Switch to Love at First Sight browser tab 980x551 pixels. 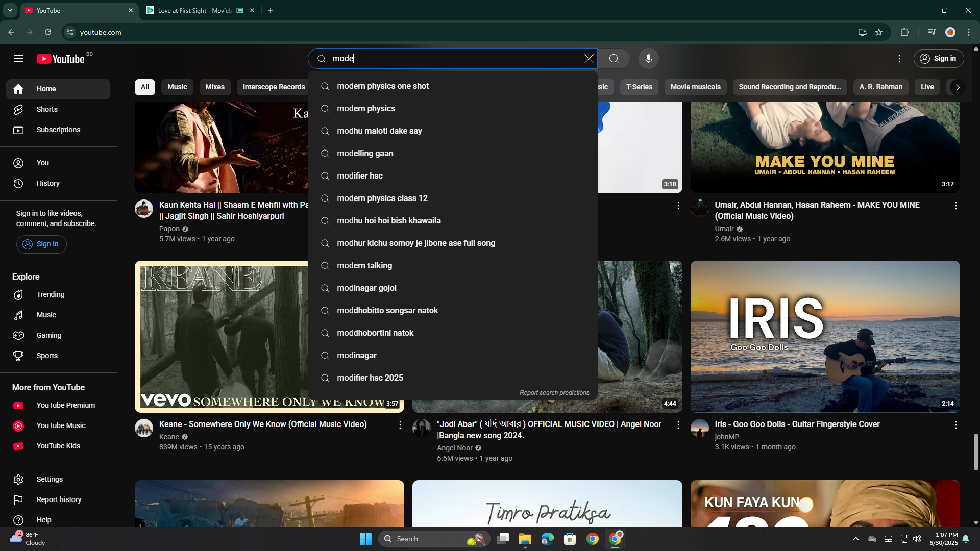click(201, 10)
